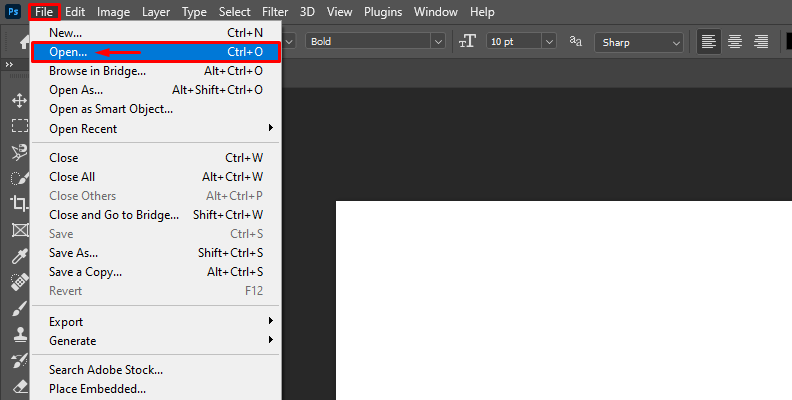This screenshot has width=792, height=400.
Task: Choose Save As... from File menu
Action: point(155,253)
